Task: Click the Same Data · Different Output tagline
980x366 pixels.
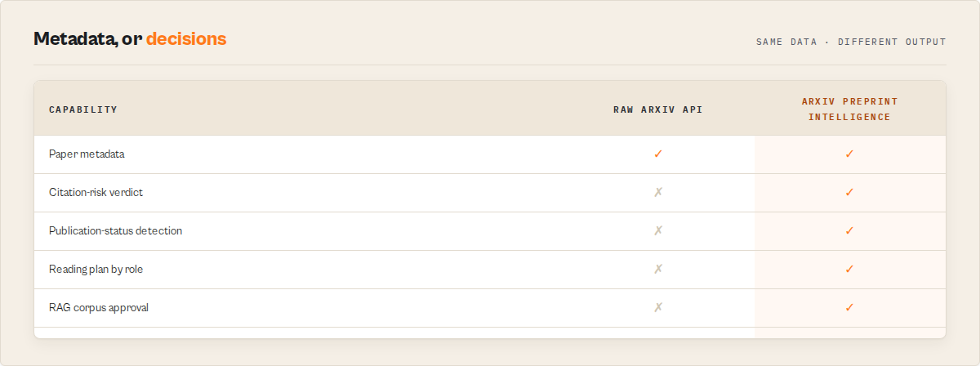Action: [851, 42]
